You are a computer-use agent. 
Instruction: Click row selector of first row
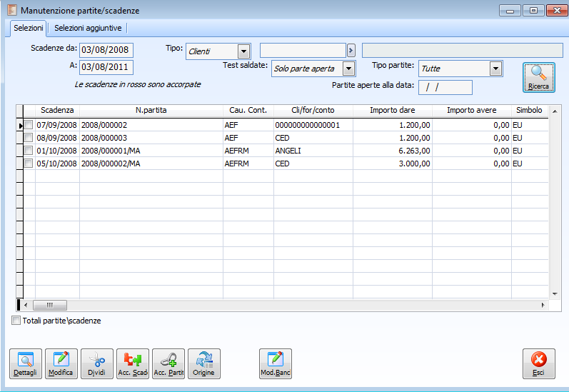click(20, 125)
